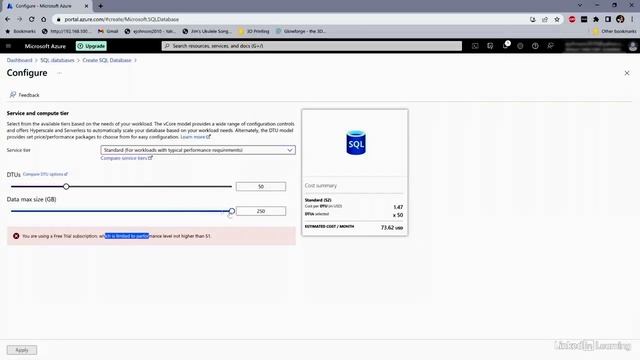Click the Standard (S2) cost summary label
640x360 pixels.
pyautogui.click(x=318, y=200)
